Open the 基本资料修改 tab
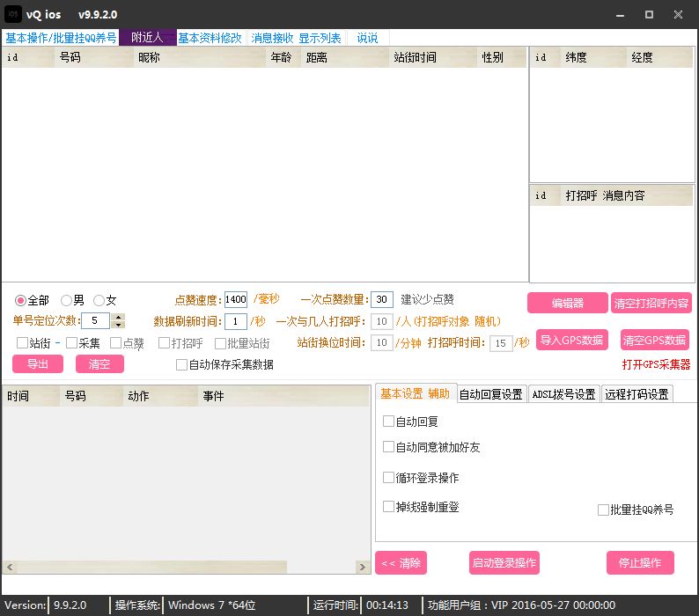Image resolution: width=699 pixels, height=616 pixels. click(x=210, y=38)
